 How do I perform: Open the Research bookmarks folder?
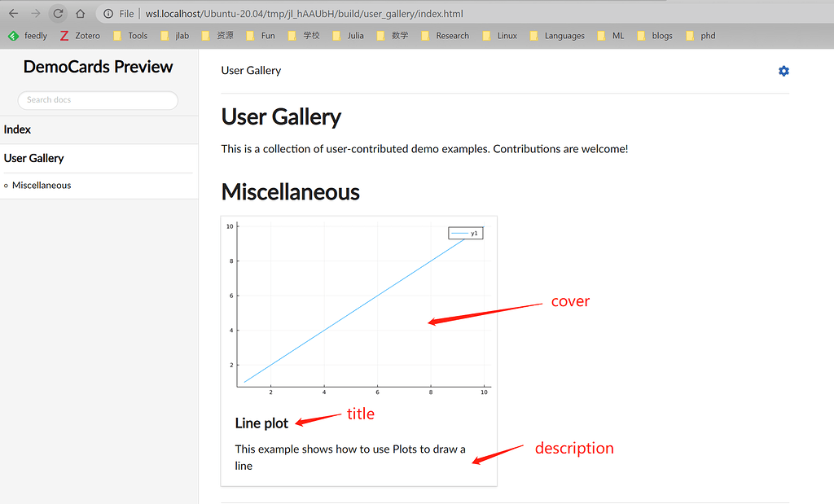pyautogui.click(x=445, y=35)
